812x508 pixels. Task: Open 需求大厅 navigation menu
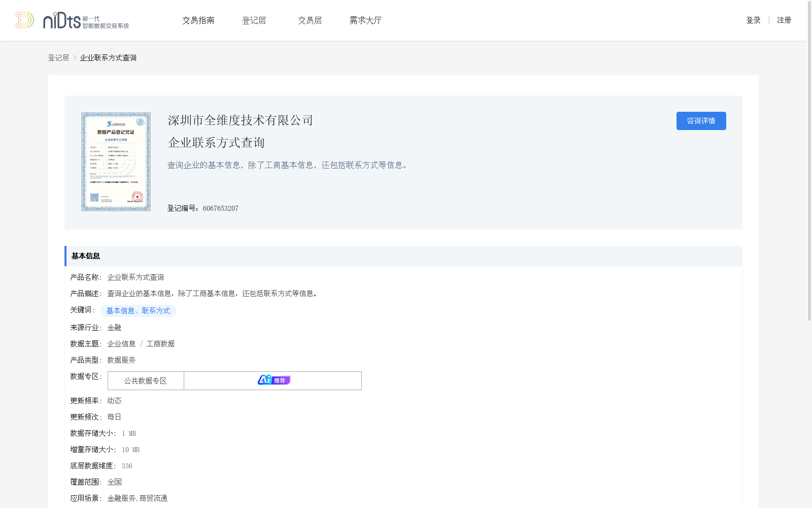(x=365, y=20)
